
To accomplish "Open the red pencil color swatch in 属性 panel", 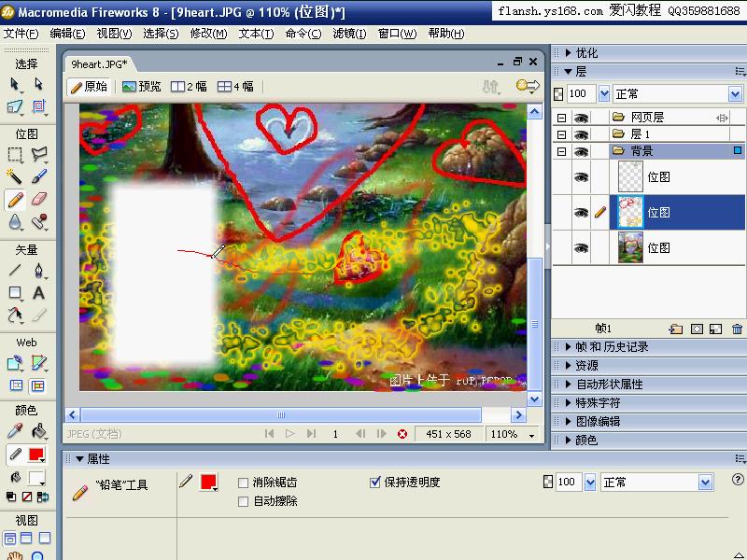I will pyautogui.click(x=208, y=483).
